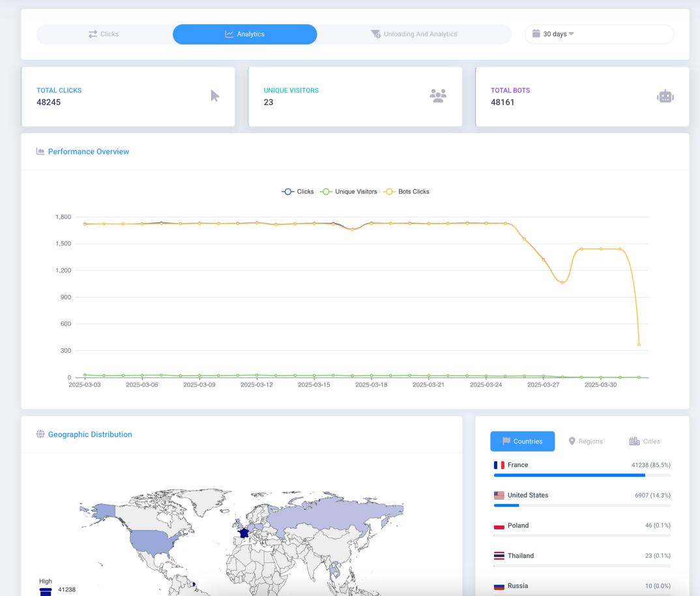Click the 2025-03-18 x-axis date label

(372, 385)
